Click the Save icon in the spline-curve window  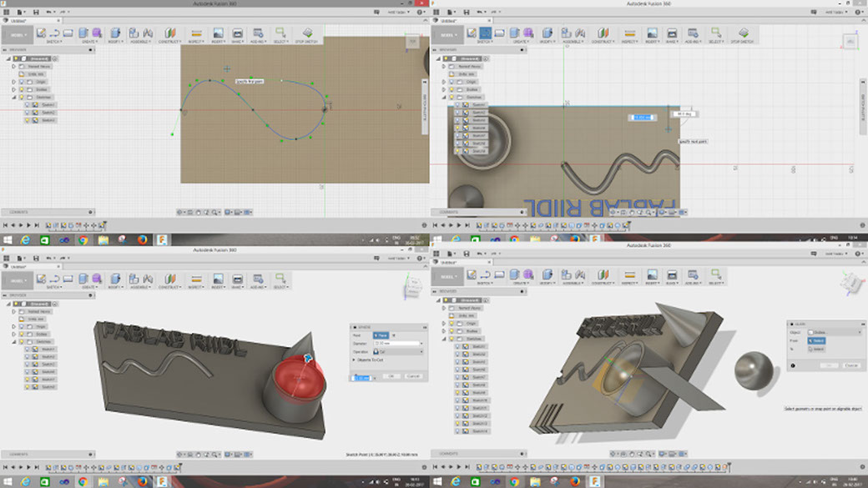tap(36, 12)
